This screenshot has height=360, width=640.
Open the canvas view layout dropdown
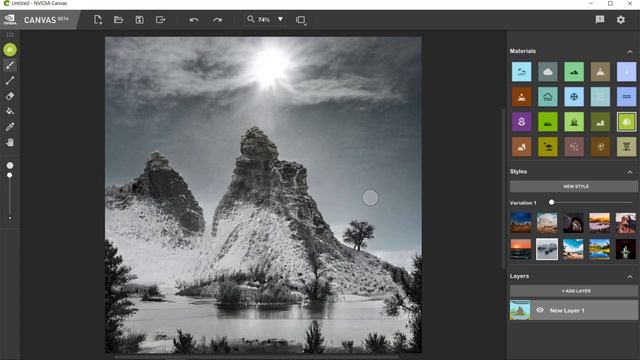pos(301,20)
